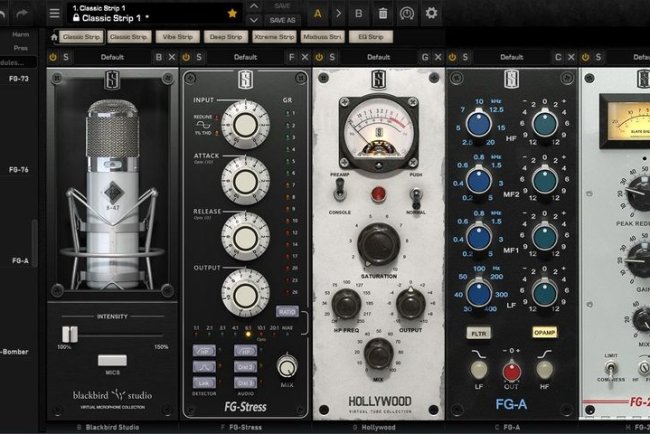The height and width of the screenshot is (434, 650).
Task: Toggle power on the FG-Stress module
Action: coord(186,57)
